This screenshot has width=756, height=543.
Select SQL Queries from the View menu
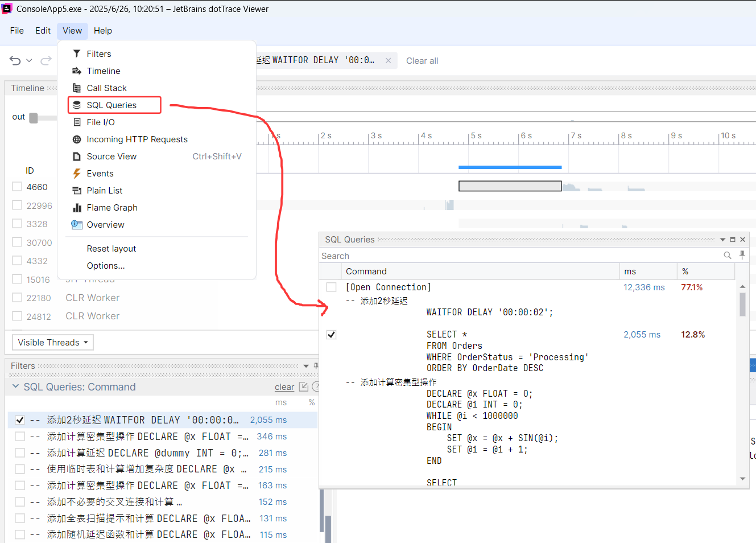click(111, 105)
